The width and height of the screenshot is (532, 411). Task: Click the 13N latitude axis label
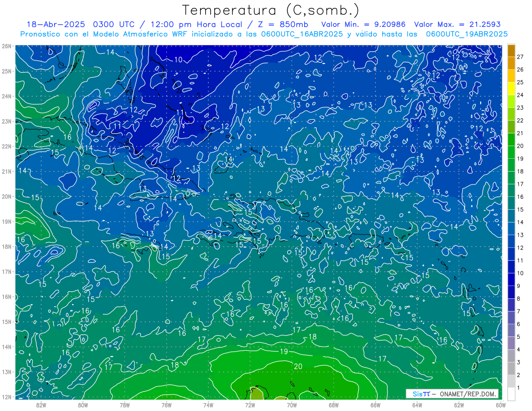click(6, 372)
